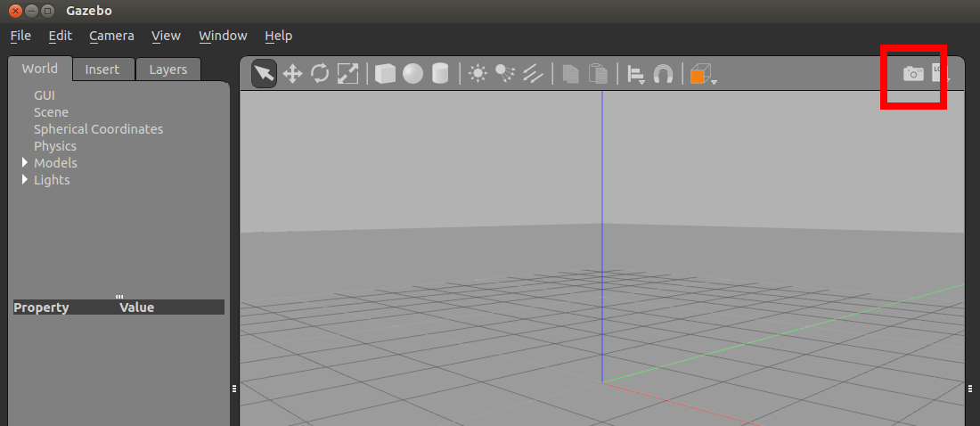This screenshot has height=426, width=980.
Task: Select the translate mode tool
Action: [x=292, y=74]
